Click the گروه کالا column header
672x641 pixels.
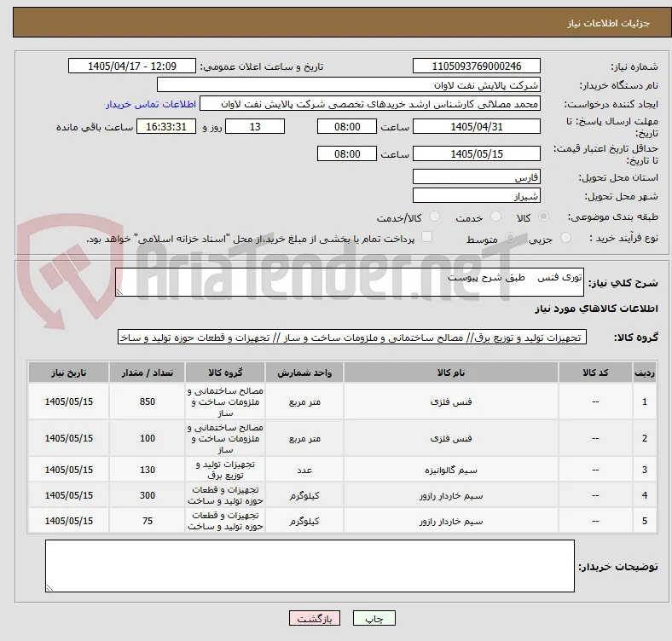pyautogui.click(x=225, y=372)
